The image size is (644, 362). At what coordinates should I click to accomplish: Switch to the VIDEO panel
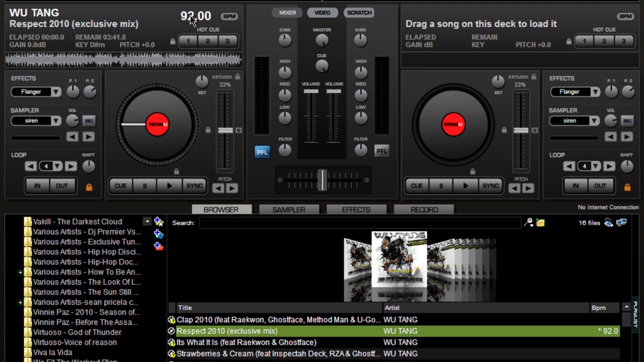click(x=323, y=13)
